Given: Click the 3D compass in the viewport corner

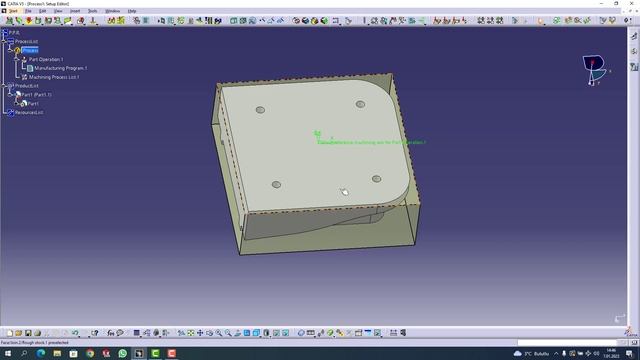Looking at the screenshot, I should [595, 70].
